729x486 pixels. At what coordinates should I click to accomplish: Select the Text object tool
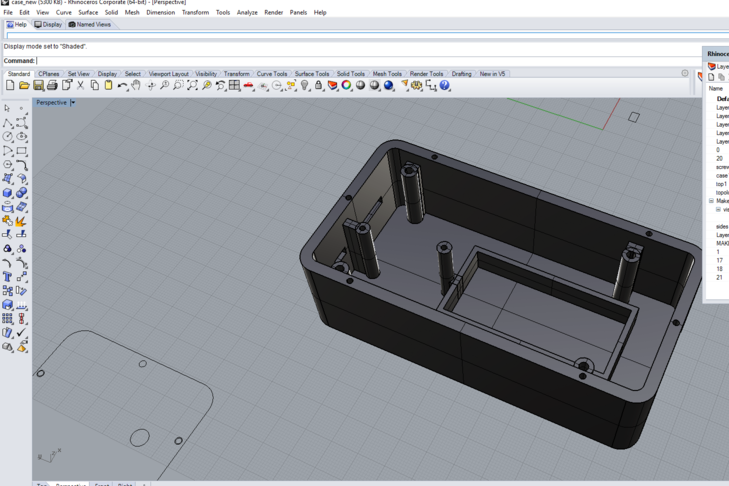click(x=7, y=277)
